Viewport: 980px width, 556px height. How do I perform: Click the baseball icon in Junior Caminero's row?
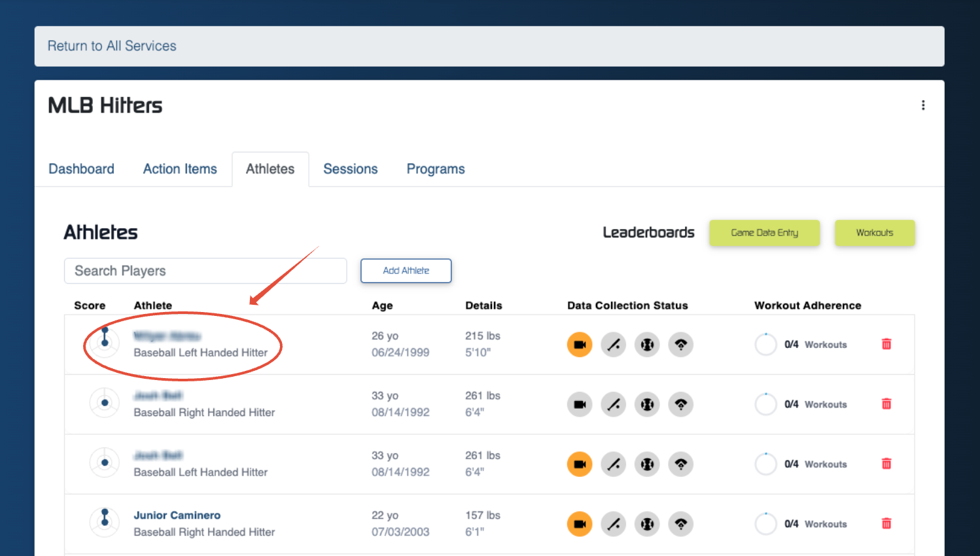[647, 524]
